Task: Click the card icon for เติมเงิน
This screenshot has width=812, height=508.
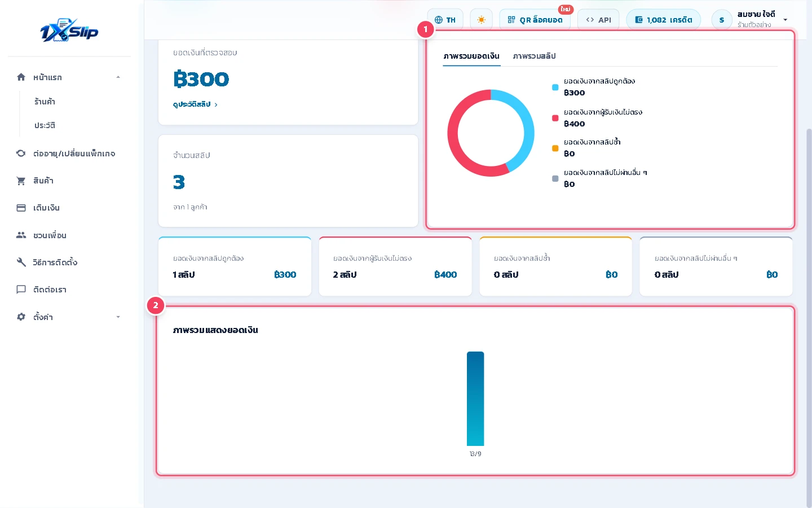Action: [x=21, y=208]
